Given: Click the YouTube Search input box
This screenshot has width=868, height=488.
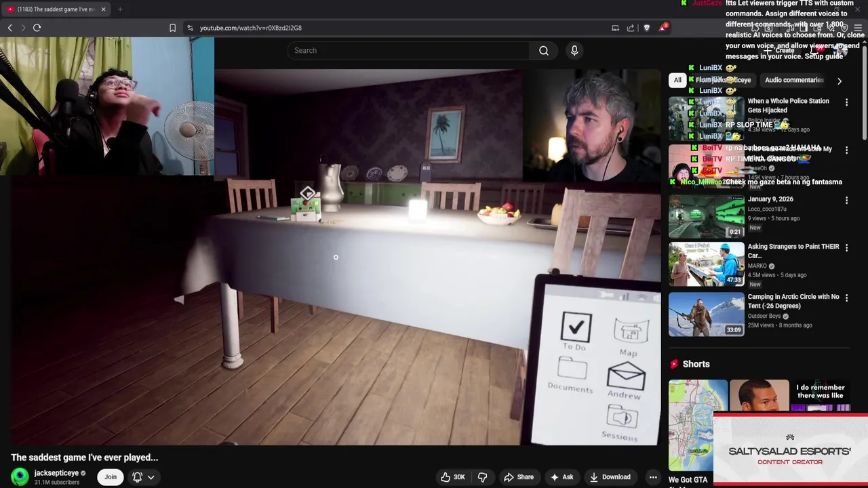Looking at the screenshot, I should pos(409,50).
